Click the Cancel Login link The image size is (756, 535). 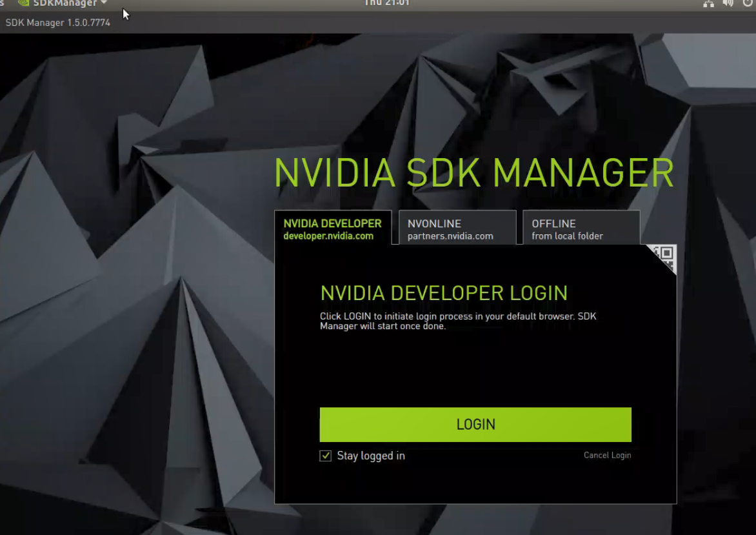(607, 456)
